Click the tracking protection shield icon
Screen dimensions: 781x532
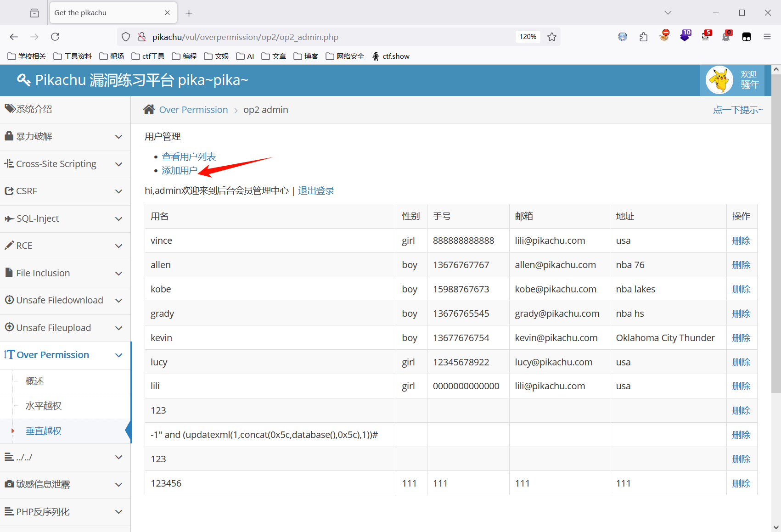[x=126, y=37]
